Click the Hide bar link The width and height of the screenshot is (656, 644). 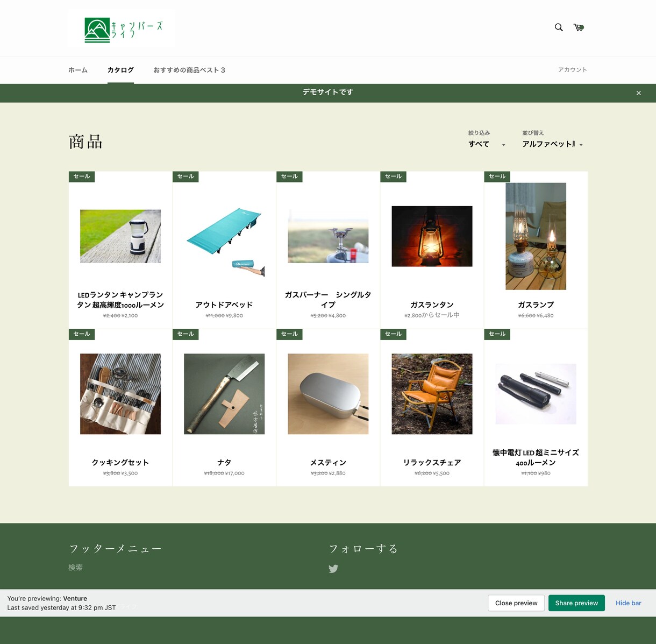click(629, 603)
